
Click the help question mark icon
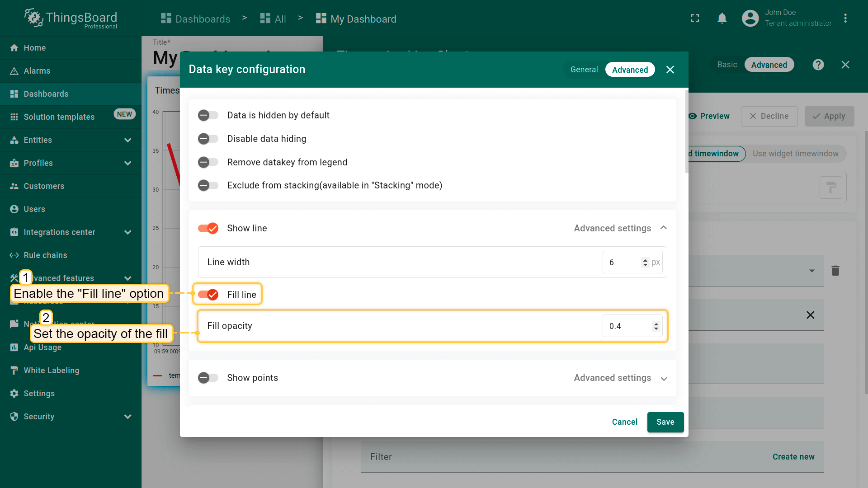[818, 65]
